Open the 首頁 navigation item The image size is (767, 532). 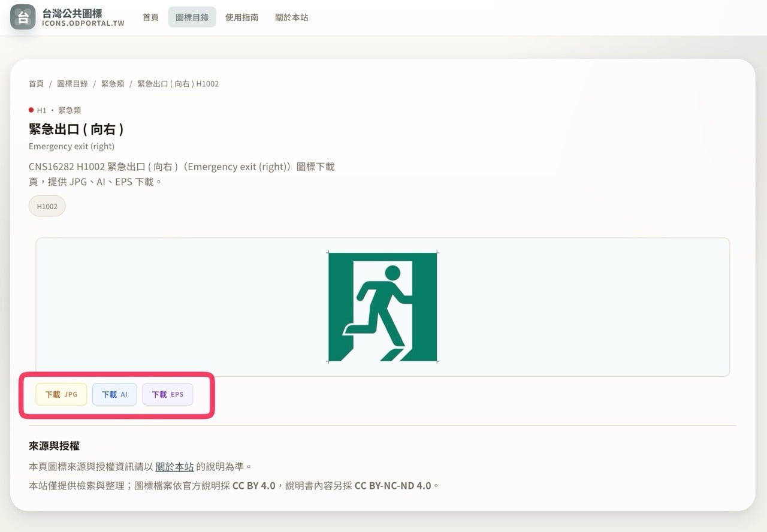[150, 17]
